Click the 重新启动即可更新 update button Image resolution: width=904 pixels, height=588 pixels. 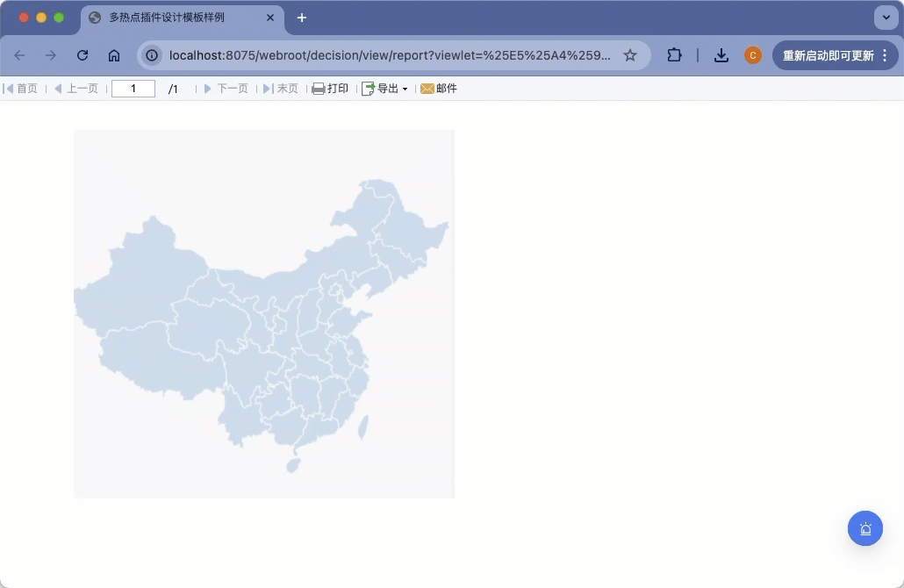[x=828, y=55]
